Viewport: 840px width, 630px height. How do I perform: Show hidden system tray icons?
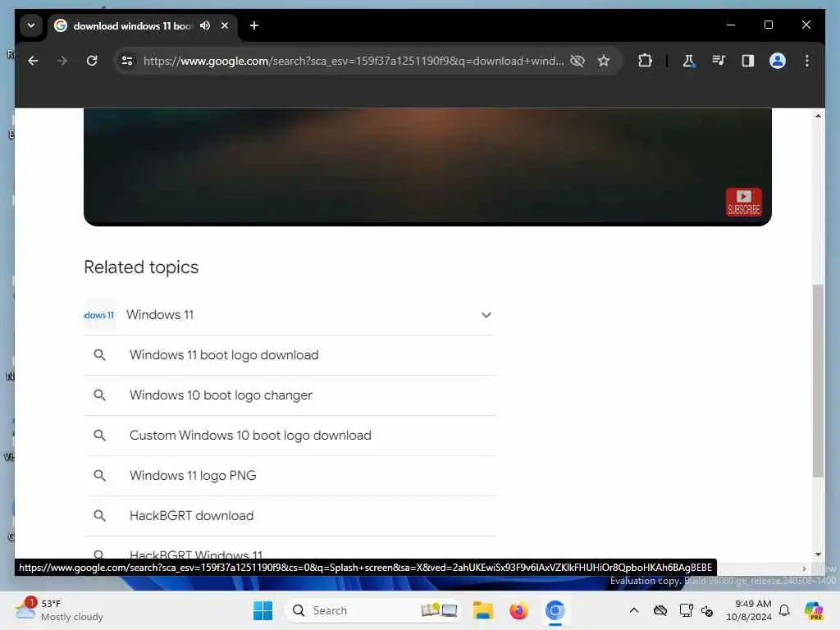(634, 610)
